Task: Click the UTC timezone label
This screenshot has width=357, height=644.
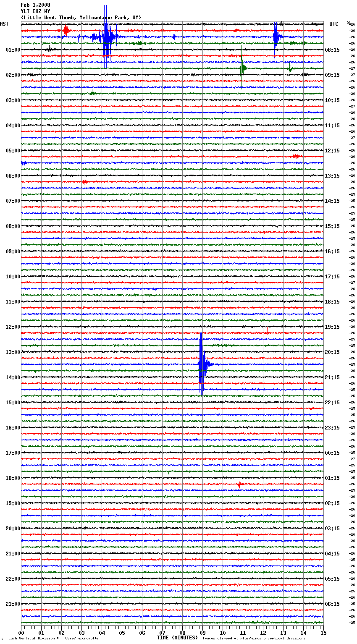Action: (x=334, y=24)
